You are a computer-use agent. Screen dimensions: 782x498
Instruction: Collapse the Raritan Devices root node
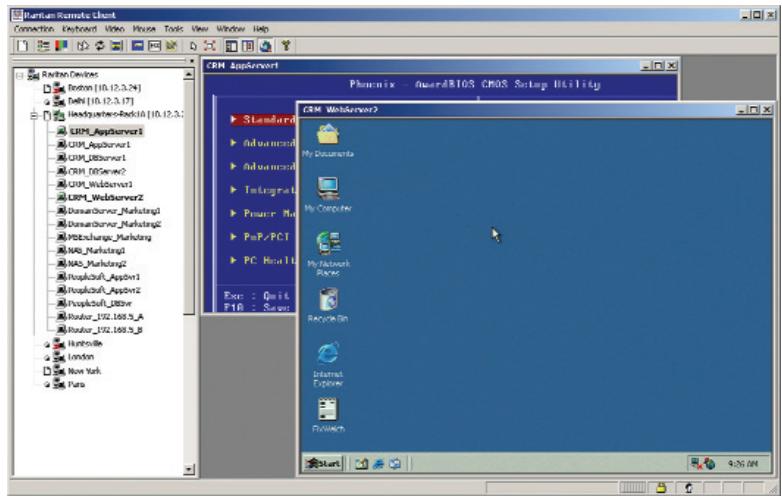[20, 75]
